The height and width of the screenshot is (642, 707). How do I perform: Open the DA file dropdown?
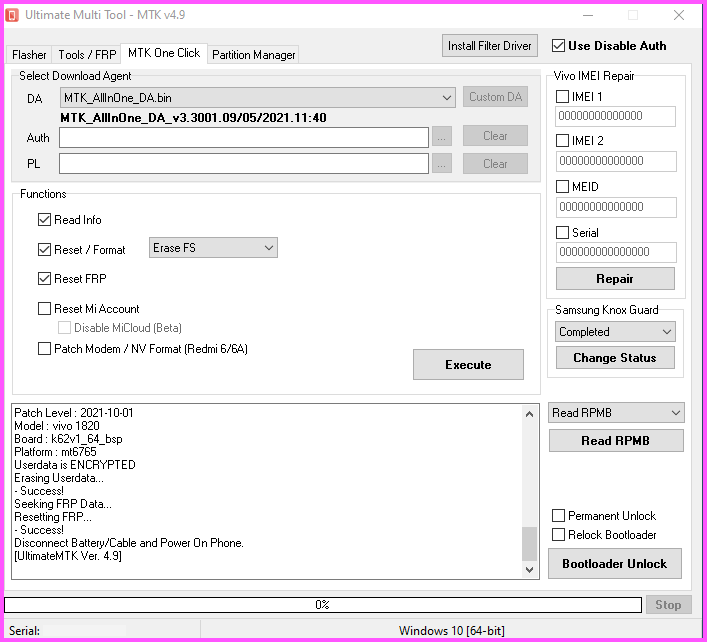pyautogui.click(x=257, y=97)
